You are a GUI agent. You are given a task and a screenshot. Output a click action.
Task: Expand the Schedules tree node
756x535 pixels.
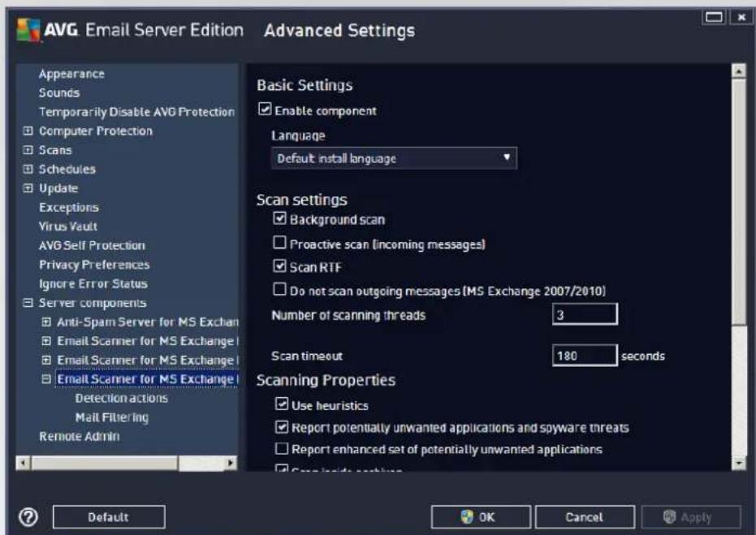(28, 169)
